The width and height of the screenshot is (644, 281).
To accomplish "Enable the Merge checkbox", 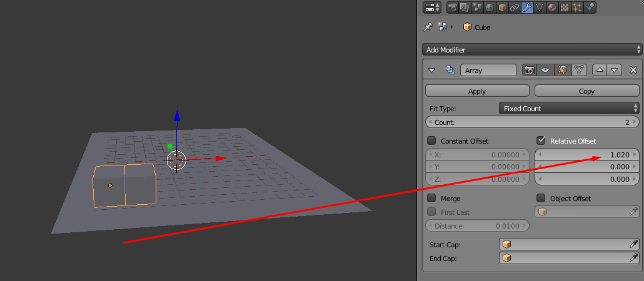I will coord(431,198).
